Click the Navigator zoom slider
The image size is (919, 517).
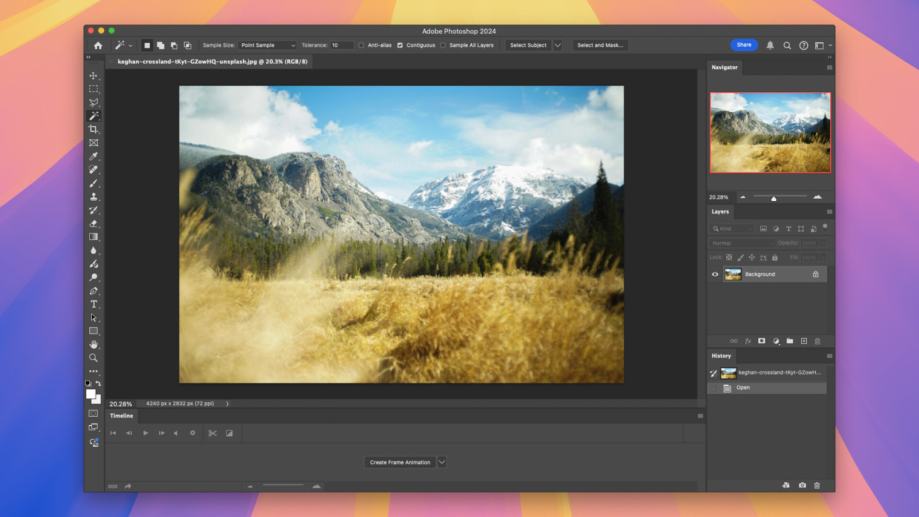pyautogui.click(x=773, y=198)
